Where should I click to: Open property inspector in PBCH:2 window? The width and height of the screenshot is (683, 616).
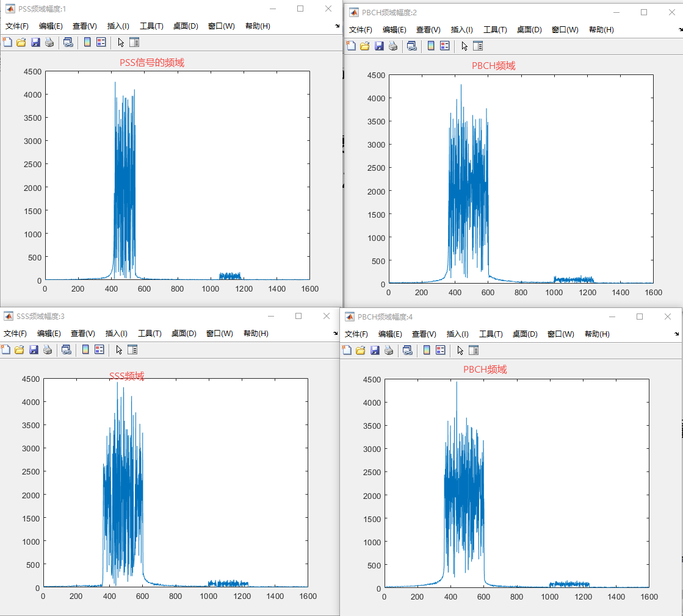[478, 46]
